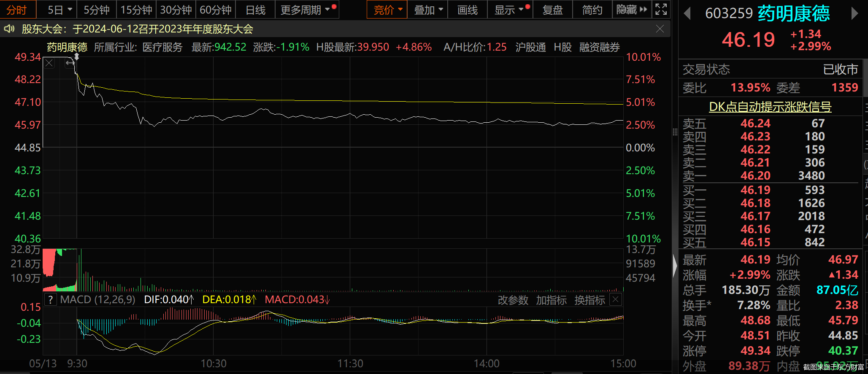
Task: Click 换指标 to switch indicator
Action: pos(590,300)
